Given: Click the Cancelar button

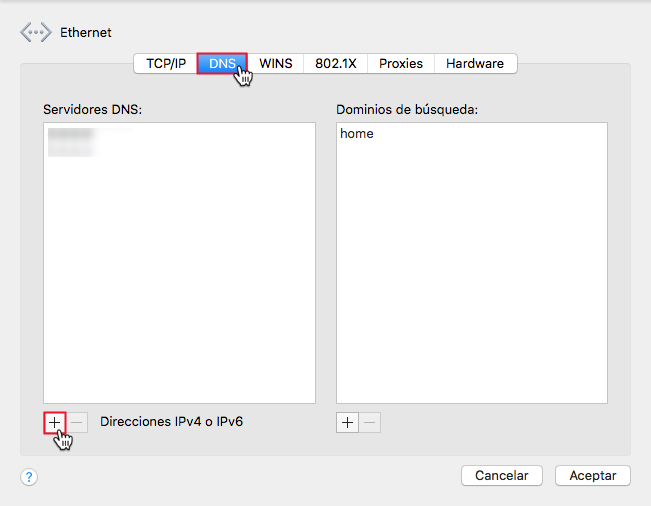Looking at the screenshot, I should click(502, 475).
